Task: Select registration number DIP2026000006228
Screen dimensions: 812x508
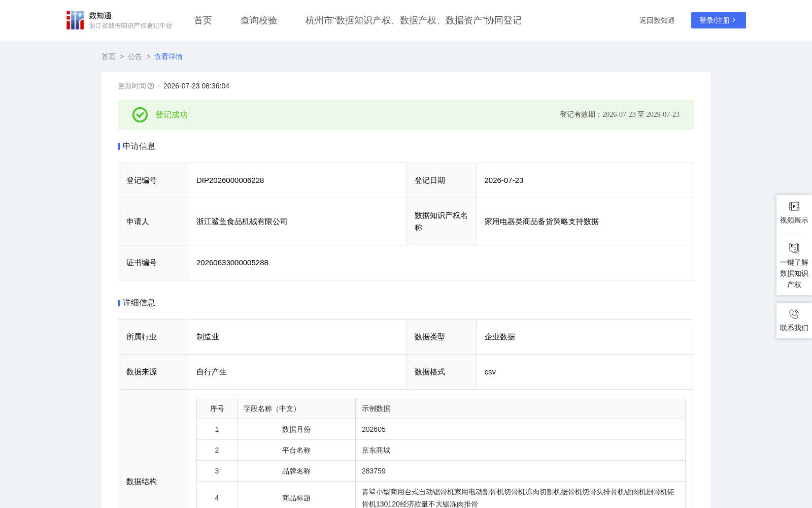Action: 230,180
